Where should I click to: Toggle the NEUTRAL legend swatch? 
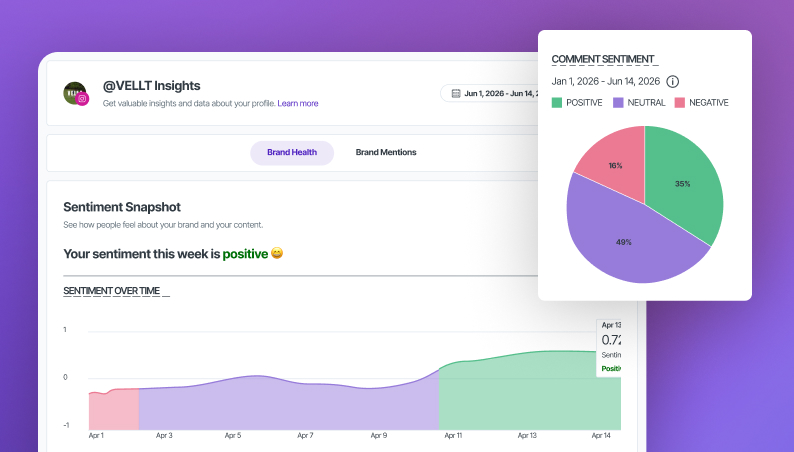618,103
